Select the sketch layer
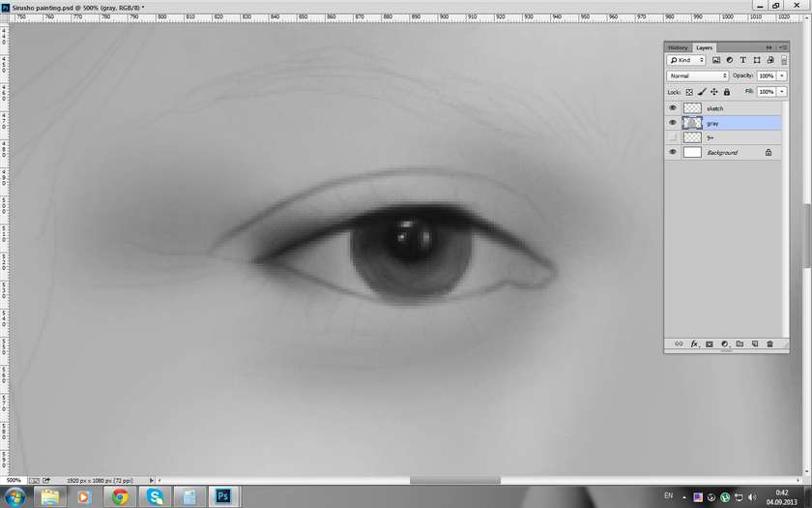The image size is (812, 508). (x=735, y=108)
